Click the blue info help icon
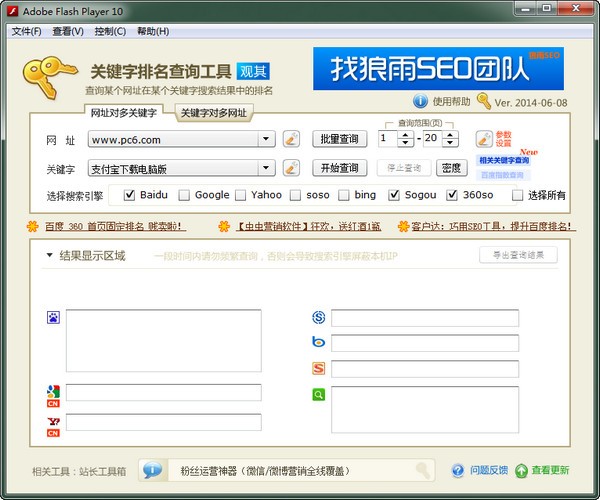 click(x=420, y=101)
